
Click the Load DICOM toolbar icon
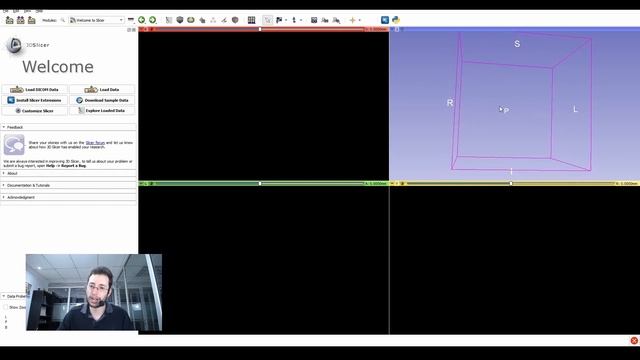(20, 20)
